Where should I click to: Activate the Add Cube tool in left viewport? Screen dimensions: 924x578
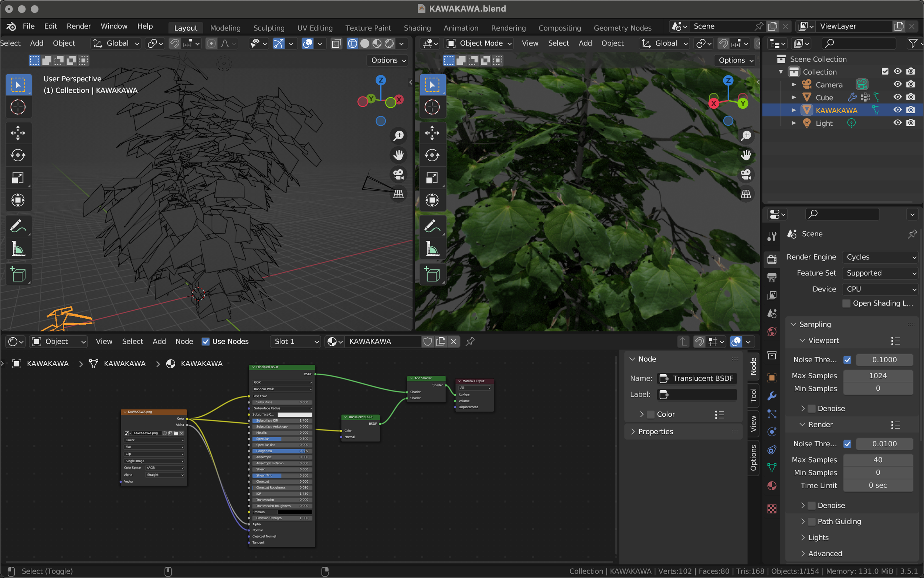pos(18,274)
